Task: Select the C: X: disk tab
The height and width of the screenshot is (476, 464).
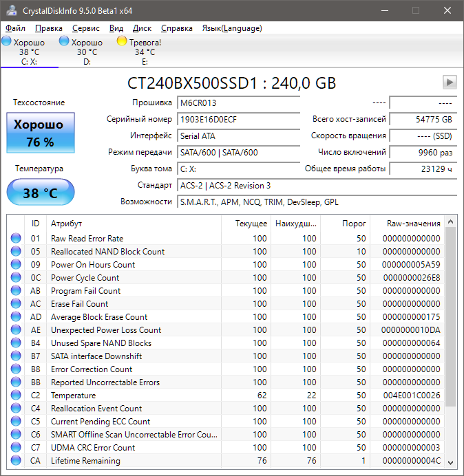Action: tap(30, 52)
